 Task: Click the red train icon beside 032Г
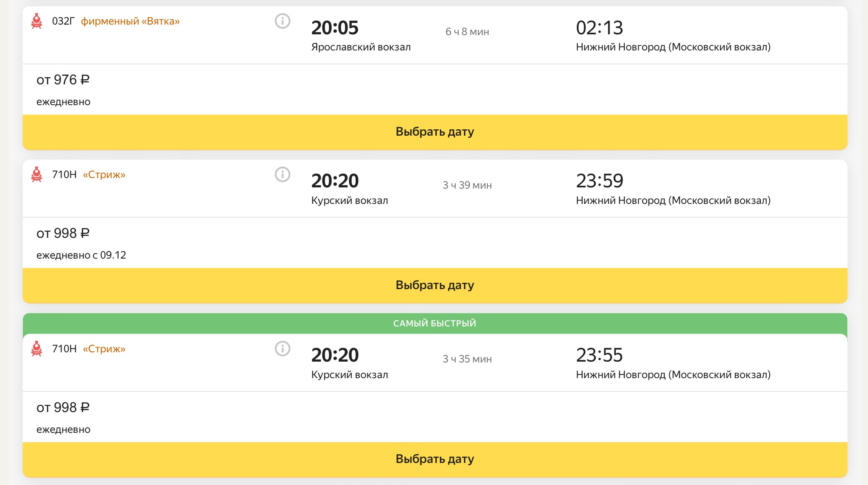37,21
